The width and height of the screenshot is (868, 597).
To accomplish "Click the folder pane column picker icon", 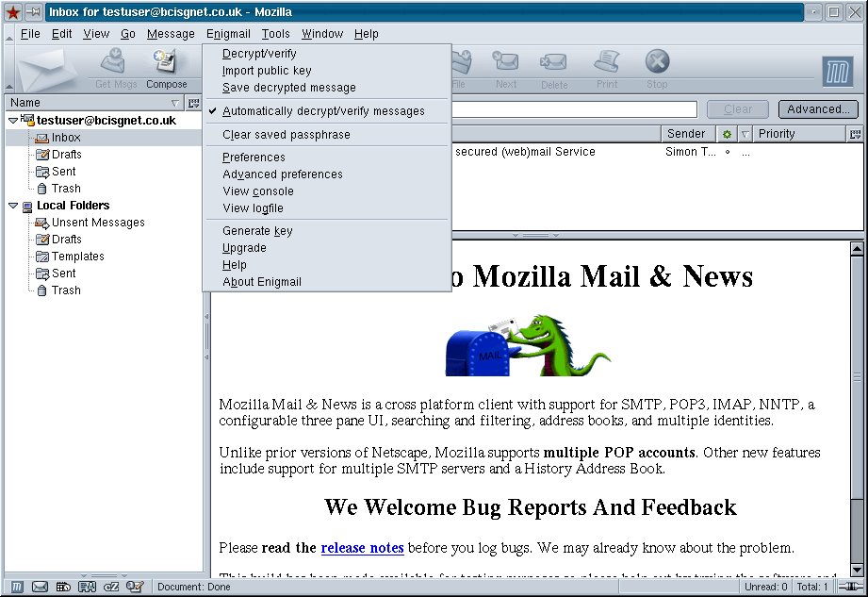I will 193,103.
